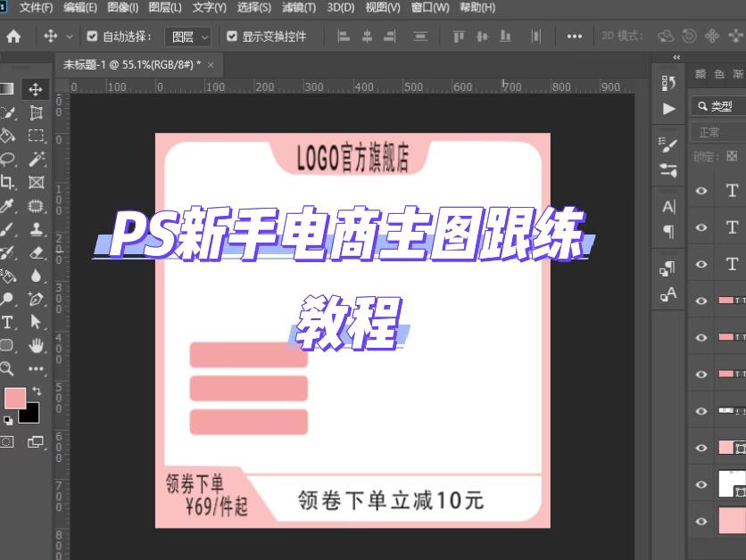Select the Horizontal Type tool
Screen dimensions: 746x560
(6, 322)
